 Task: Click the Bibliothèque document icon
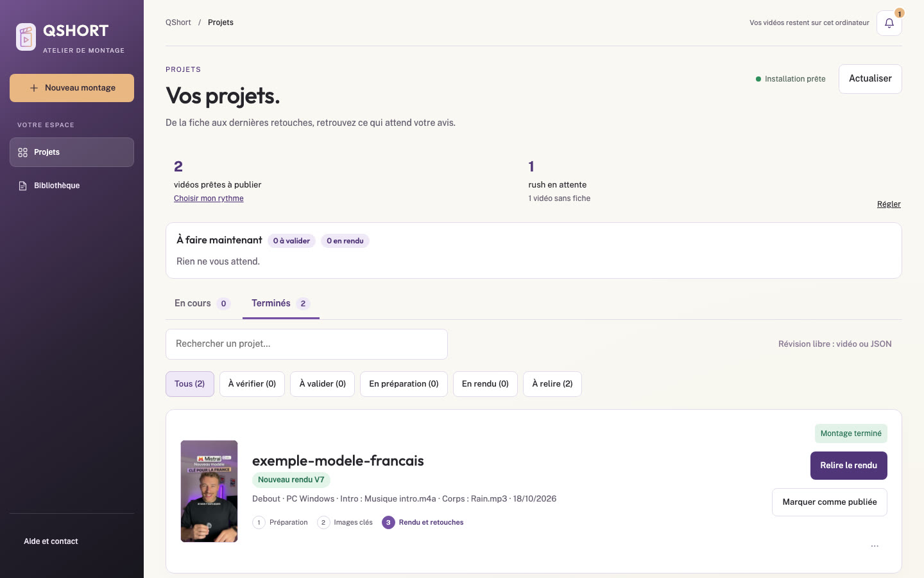pos(23,186)
